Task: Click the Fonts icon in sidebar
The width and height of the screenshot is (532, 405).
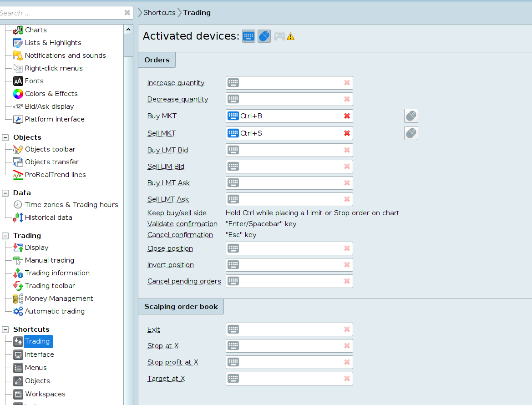Action: 18,81
